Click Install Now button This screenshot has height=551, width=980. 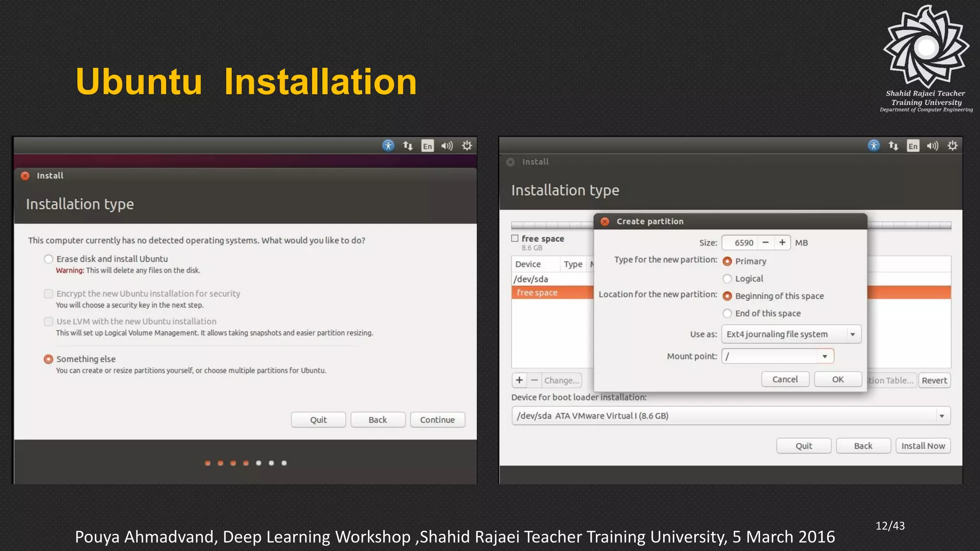[x=923, y=446]
